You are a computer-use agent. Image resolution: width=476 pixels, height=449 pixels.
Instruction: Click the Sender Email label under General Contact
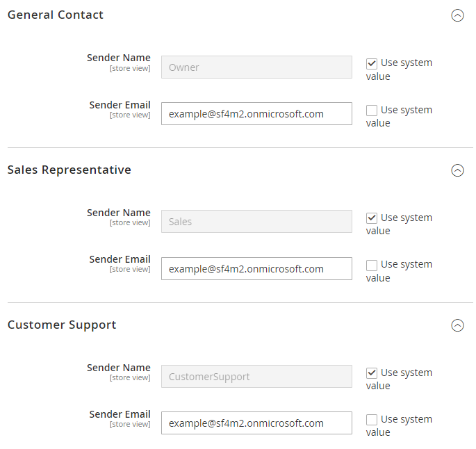[120, 105]
